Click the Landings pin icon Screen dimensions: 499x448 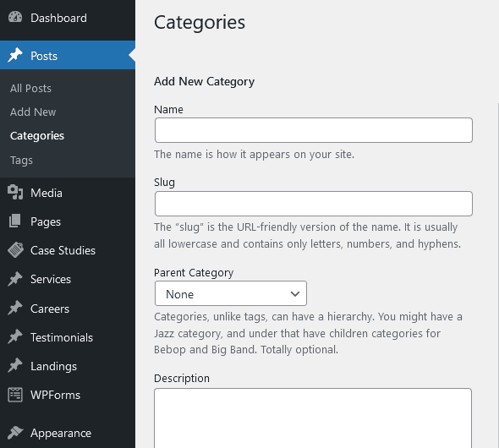click(x=15, y=365)
